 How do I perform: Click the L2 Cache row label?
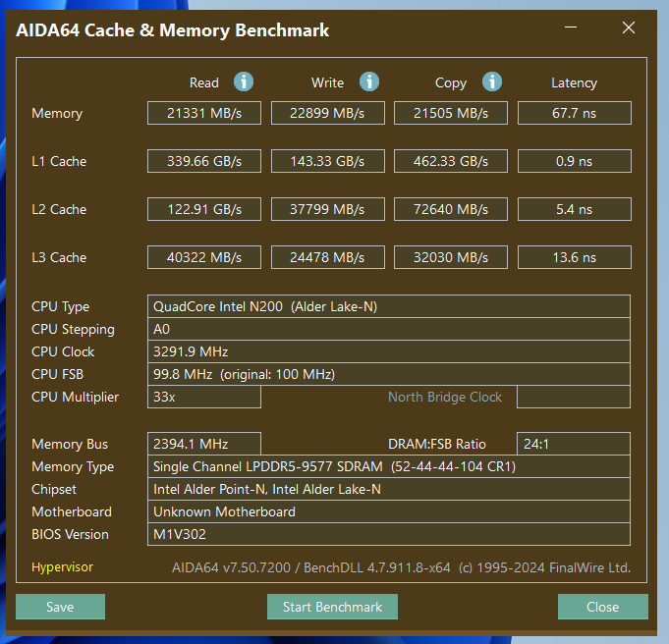pos(59,209)
